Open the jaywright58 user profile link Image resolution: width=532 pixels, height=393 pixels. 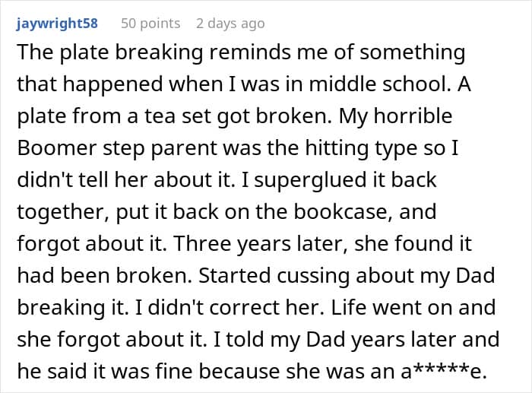(57, 24)
